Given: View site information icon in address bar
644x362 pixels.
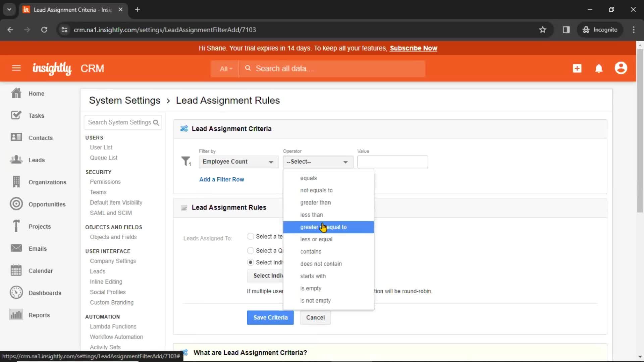Looking at the screenshot, I should (64, 30).
